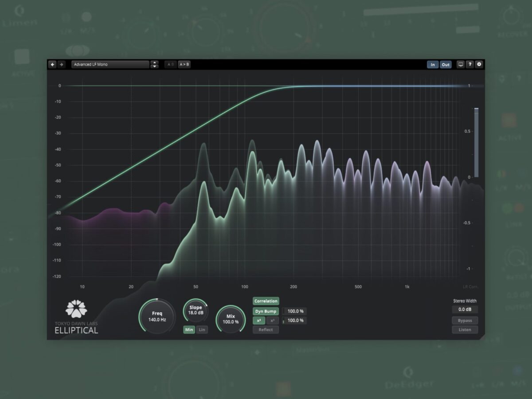Open the Advanced LF Mono preset dropdown

point(110,64)
